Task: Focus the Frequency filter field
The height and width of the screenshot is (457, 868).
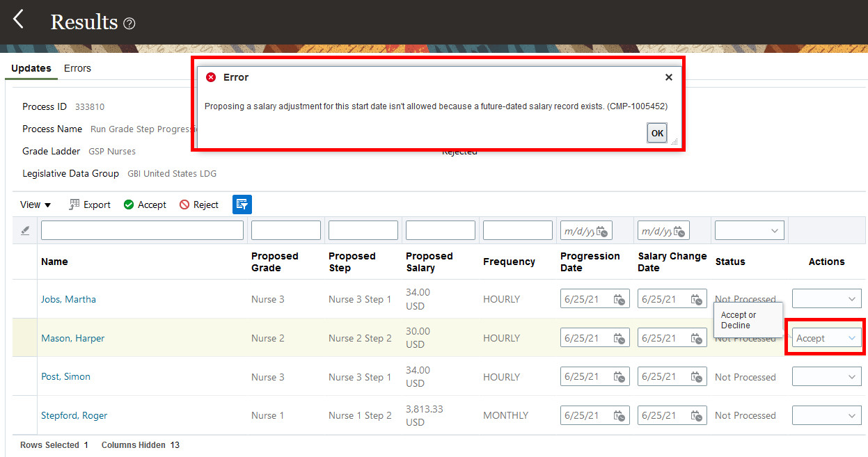Action: 518,230
